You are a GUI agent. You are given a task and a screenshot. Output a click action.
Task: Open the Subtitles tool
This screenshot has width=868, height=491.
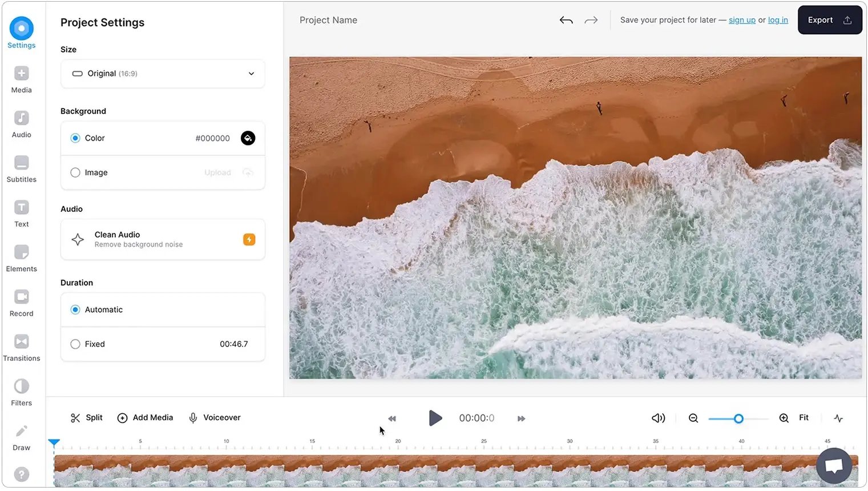click(x=21, y=169)
